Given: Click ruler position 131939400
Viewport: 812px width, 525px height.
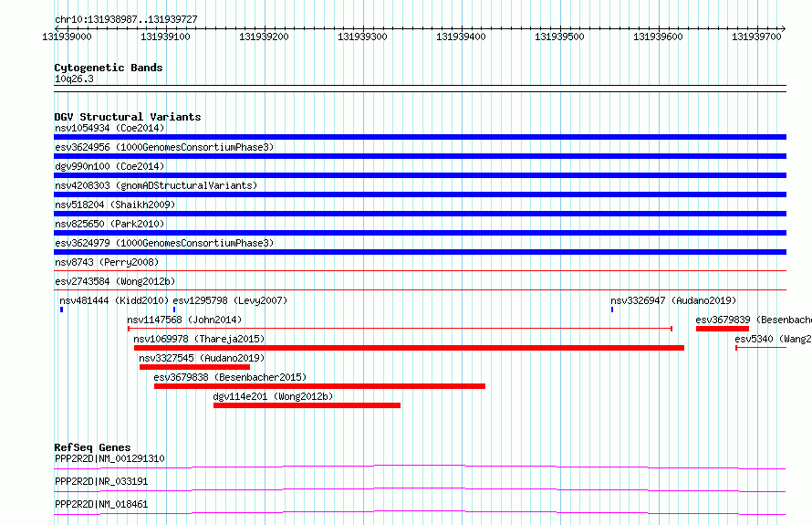Looking at the screenshot, I should click(x=461, y=37).
